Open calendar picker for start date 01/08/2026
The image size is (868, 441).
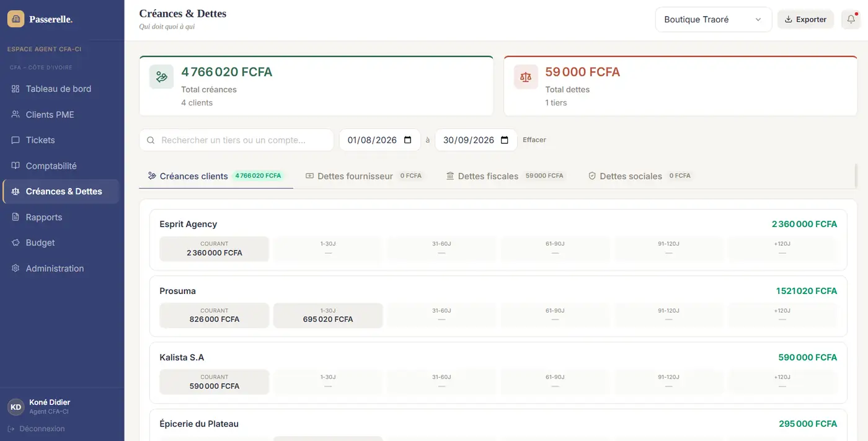(x=408, y=140)
